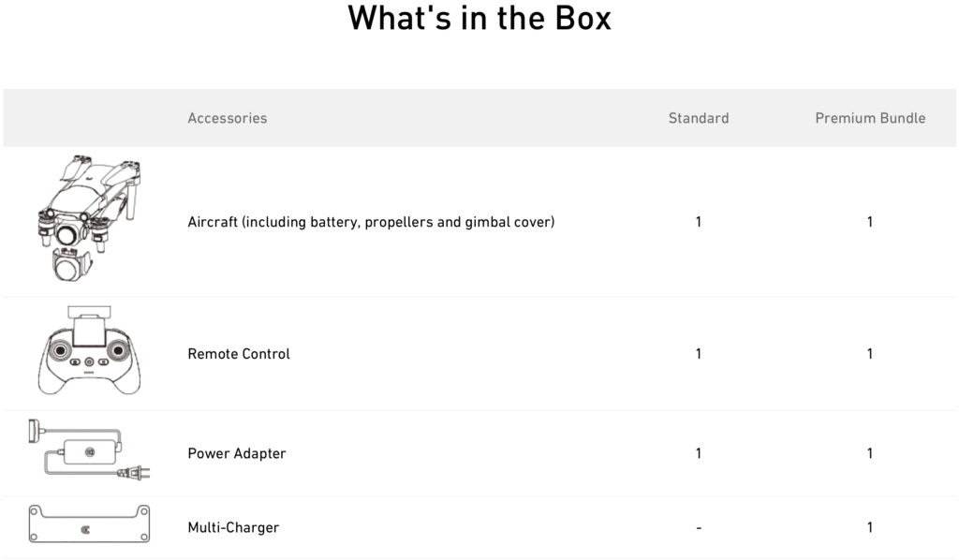Click the Power Adapter label
Viewport: 959px width, 560px height.
(237, 453)
